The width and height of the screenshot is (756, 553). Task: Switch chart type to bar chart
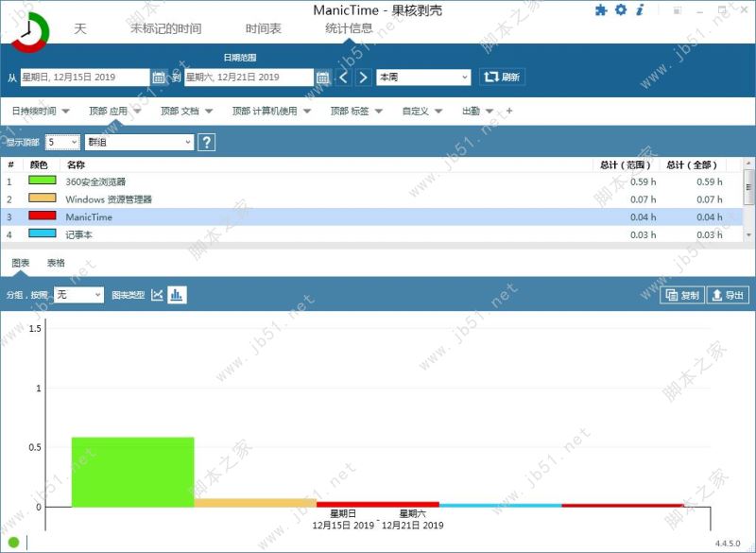[x=177, y=295]
